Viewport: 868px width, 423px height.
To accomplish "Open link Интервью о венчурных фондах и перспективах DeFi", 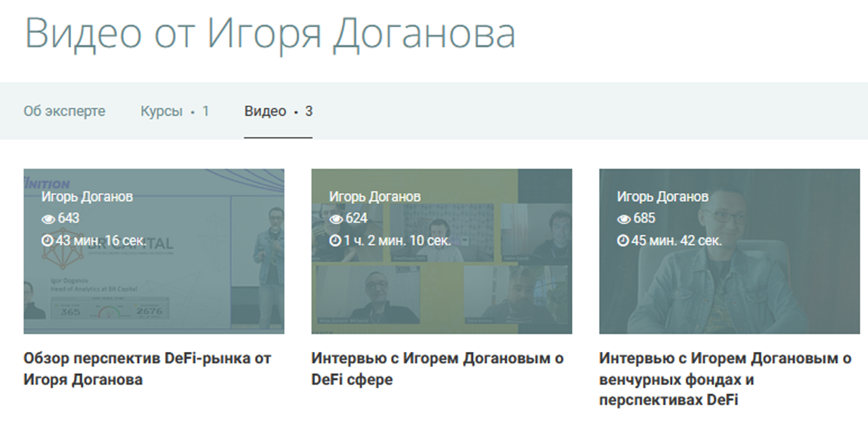I will [x=725, y=379].
